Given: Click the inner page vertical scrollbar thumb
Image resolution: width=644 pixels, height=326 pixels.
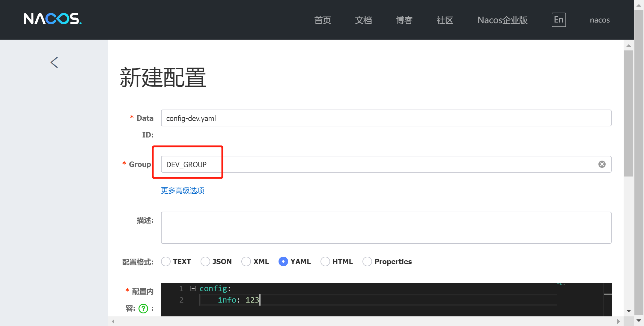Looking at the screenshot, I should [629, 113].
